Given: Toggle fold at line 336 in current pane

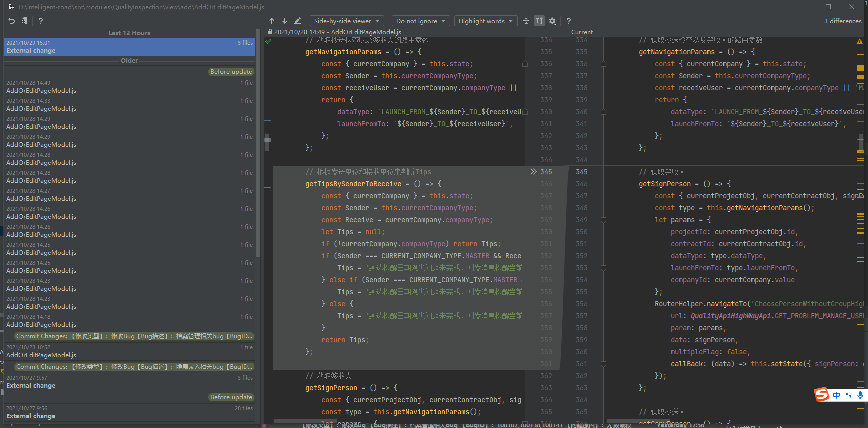Looking at the screenshot, I should (x=603, y=64).
